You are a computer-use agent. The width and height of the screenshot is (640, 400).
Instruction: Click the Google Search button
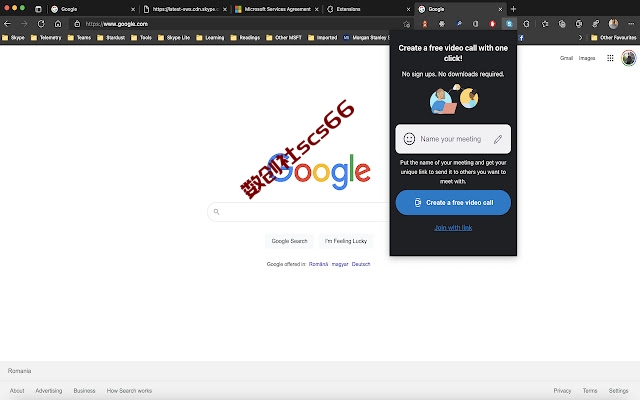(289, 241)
